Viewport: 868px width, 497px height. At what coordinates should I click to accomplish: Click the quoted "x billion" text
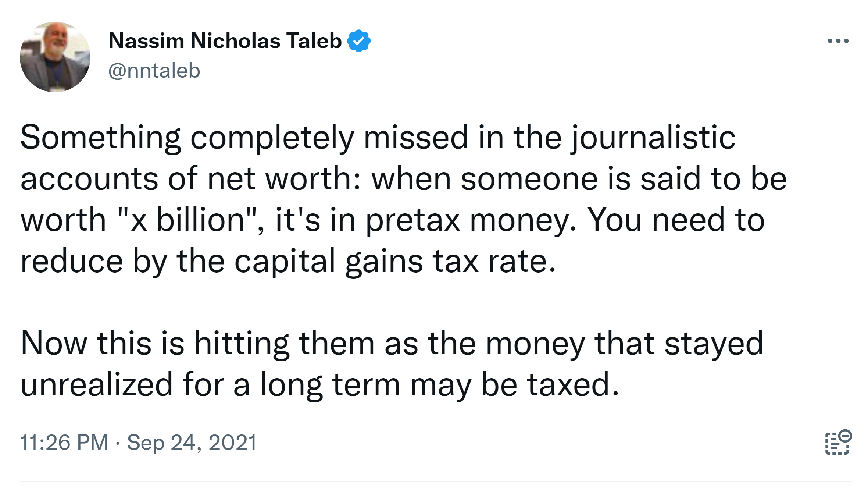187,220
